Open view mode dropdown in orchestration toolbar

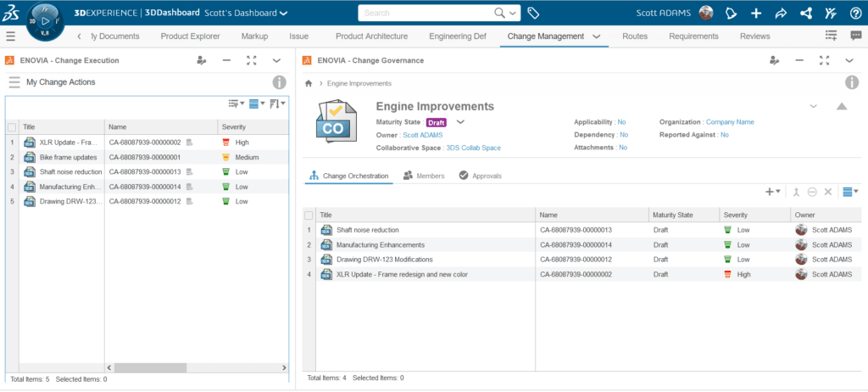pyautogui.click(x=850, y=192)
